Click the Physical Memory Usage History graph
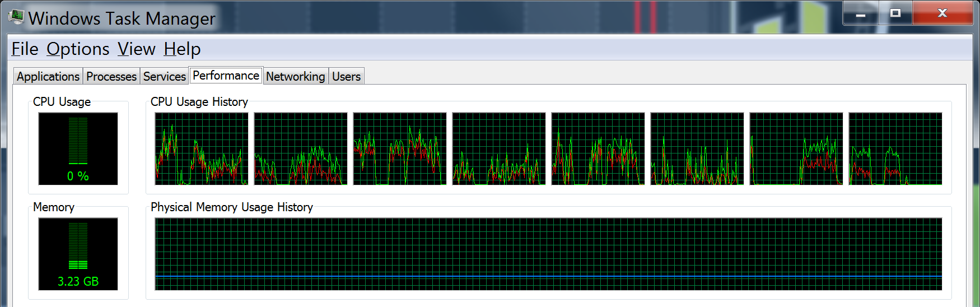Screen dimensions: 980x307 (548, 254)
